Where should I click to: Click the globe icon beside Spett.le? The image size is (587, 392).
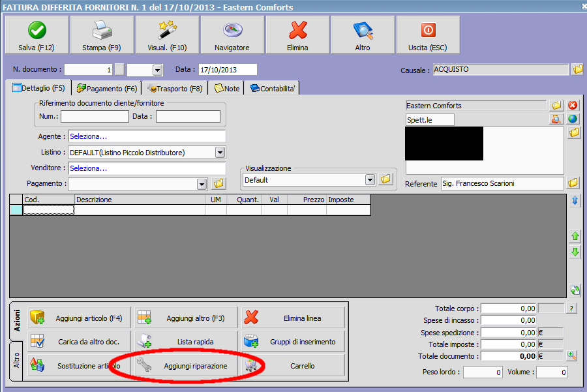pos(573,119)
